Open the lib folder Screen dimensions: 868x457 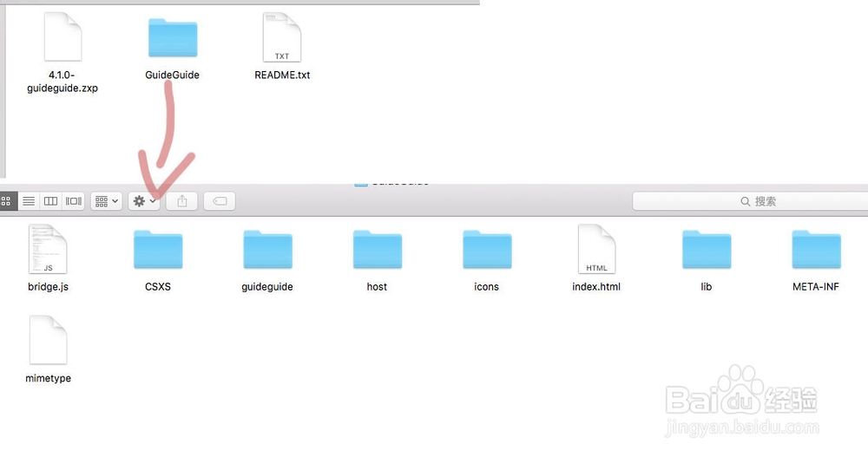point(707,250)
